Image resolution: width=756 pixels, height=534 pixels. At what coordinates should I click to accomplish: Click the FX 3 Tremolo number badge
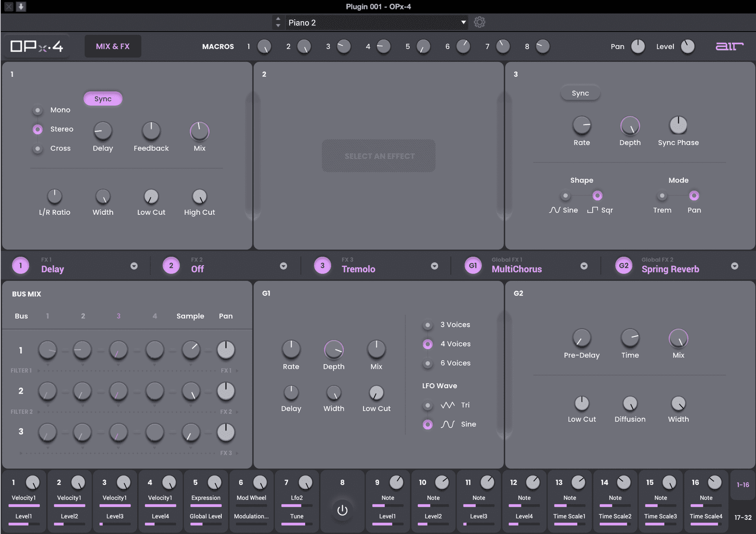tap(322, 266)
